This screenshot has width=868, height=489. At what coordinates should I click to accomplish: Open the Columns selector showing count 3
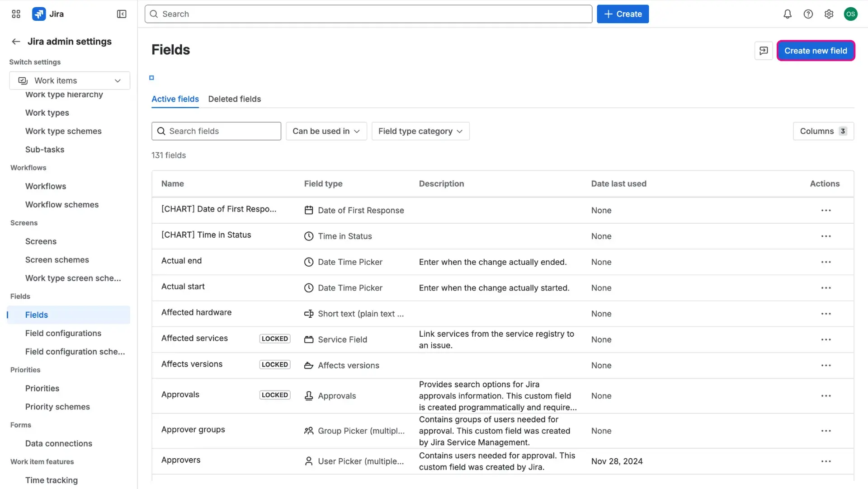point(823,131)
